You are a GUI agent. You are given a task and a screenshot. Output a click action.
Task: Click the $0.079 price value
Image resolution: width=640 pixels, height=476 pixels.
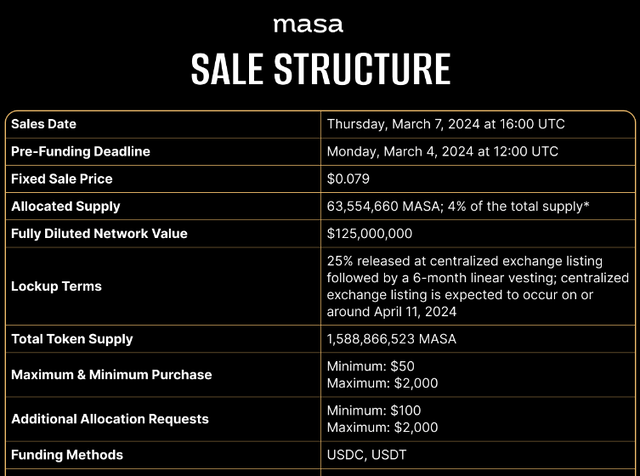click(349, 179)
